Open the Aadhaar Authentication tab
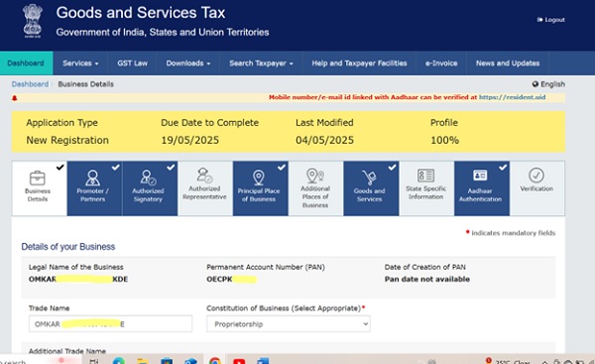The image size is (595, 364). coord(482,188)
